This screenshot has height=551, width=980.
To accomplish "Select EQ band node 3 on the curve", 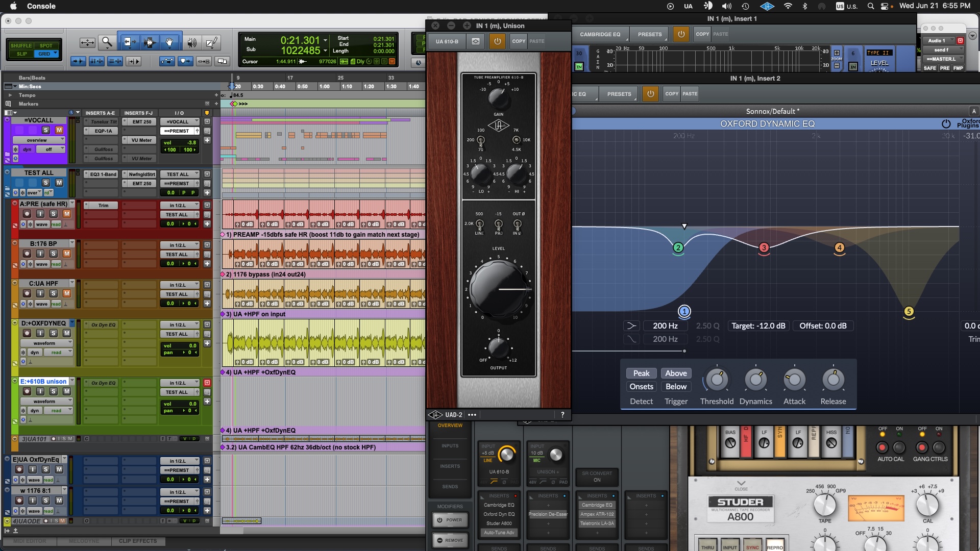I will tap(764, 248).
